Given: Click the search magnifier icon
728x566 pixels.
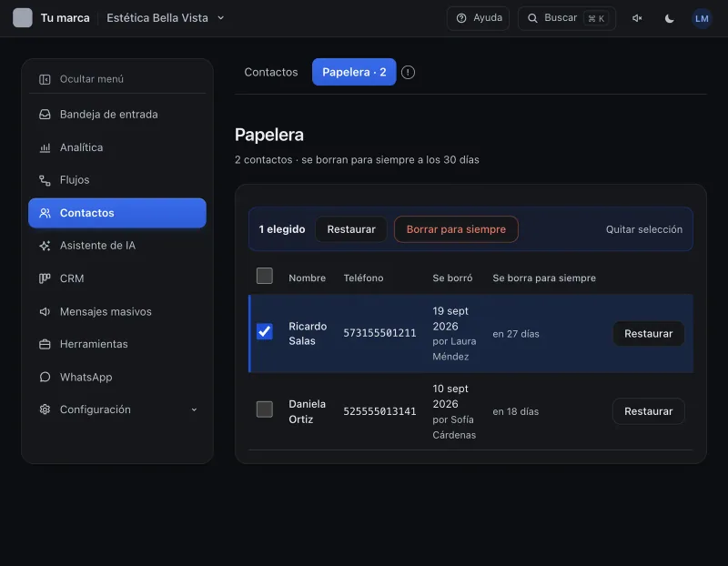Looking at the screenshot, I should (x=532, y=18).
